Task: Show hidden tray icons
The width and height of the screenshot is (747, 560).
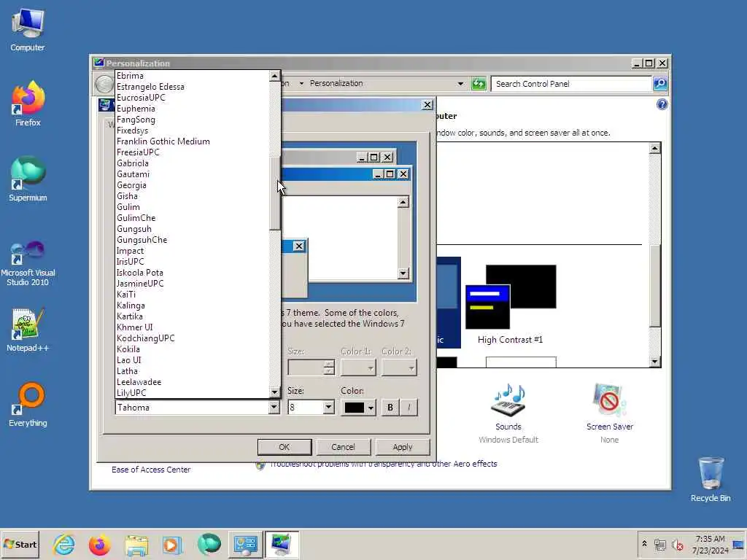Action: (x=645, y=544)
